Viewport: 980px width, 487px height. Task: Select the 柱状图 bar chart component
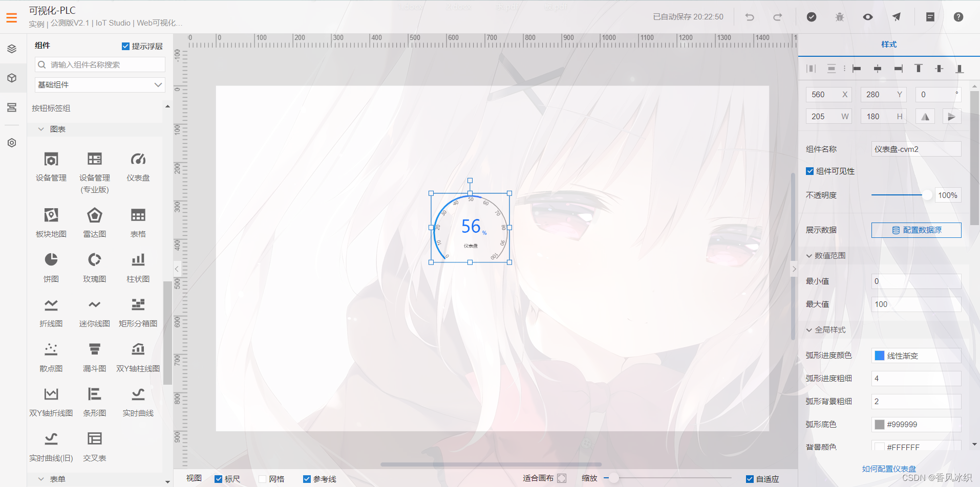[138, 268]
